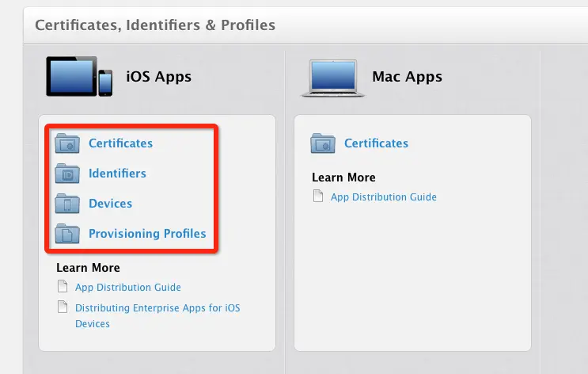Open App Distribution Guide under Mac Apps
This screenshot has height=374, width=588.
(x=384, y=197)
